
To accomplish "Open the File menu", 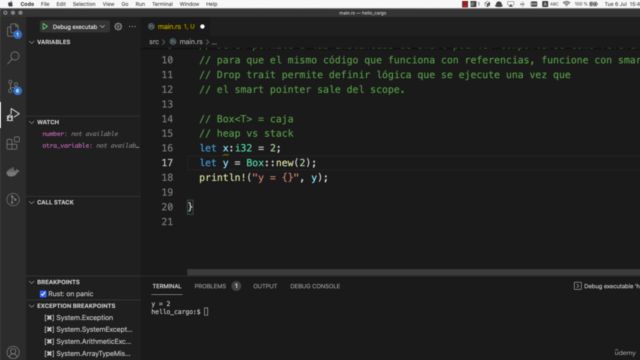I will coord(45,4).
